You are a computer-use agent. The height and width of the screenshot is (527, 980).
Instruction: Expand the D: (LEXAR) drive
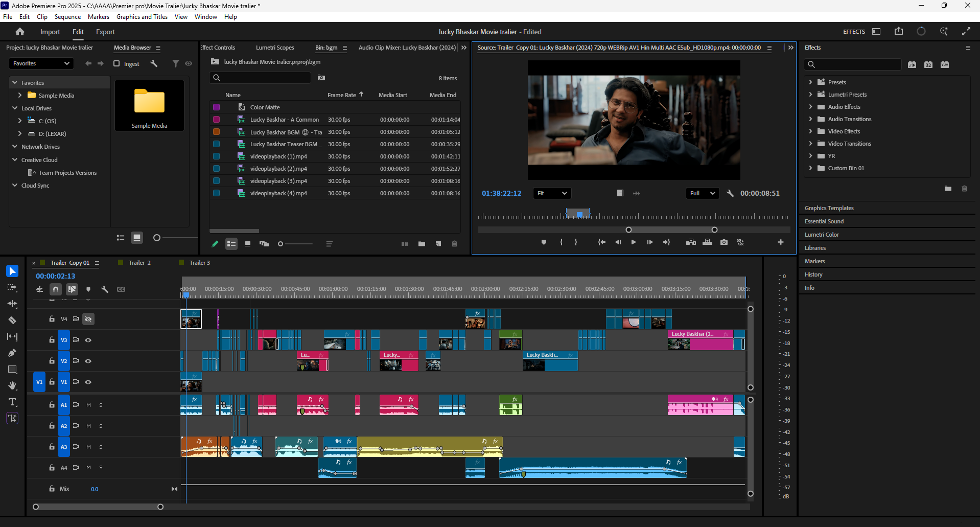20,133
